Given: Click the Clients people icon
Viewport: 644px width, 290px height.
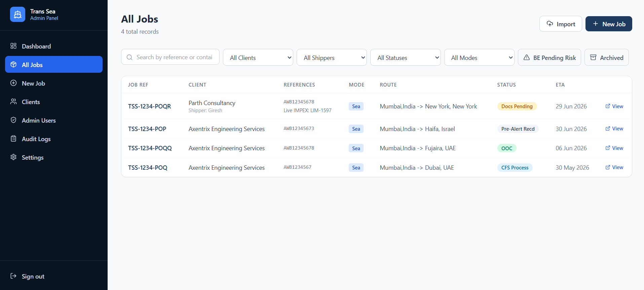Looking at the screenshot, I should pos(13,101).
